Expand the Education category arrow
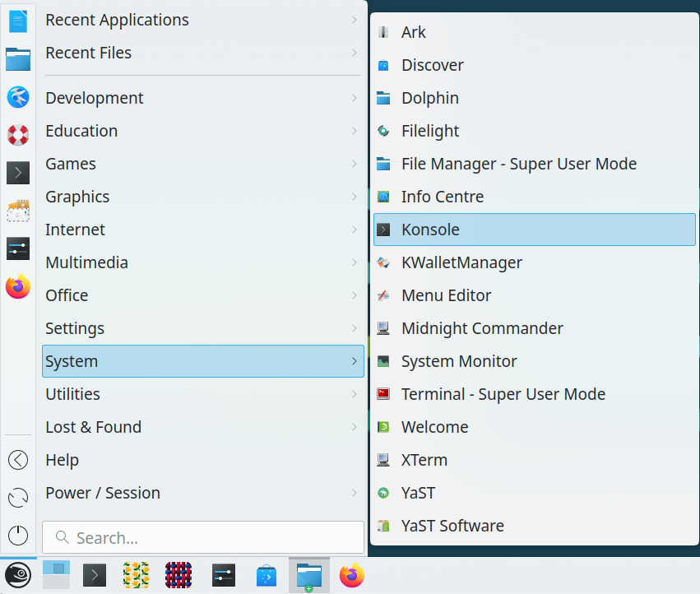700x594 pixels. (x=354, y=131)
